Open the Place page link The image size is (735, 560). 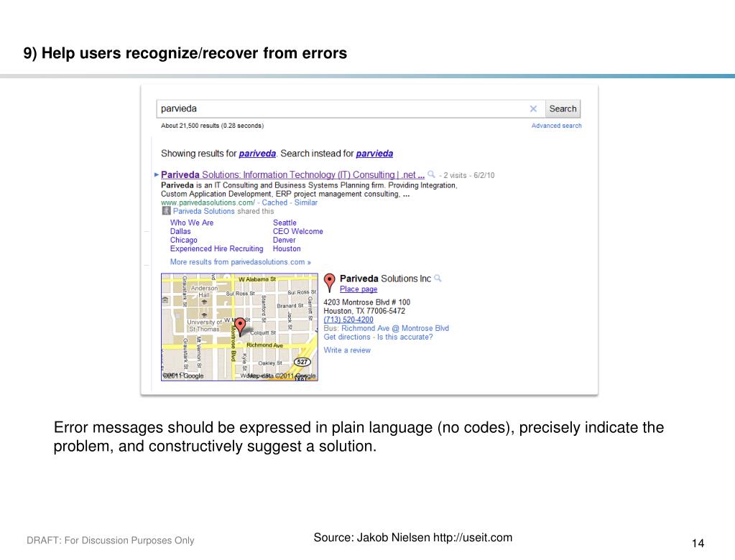pos(359,289)
